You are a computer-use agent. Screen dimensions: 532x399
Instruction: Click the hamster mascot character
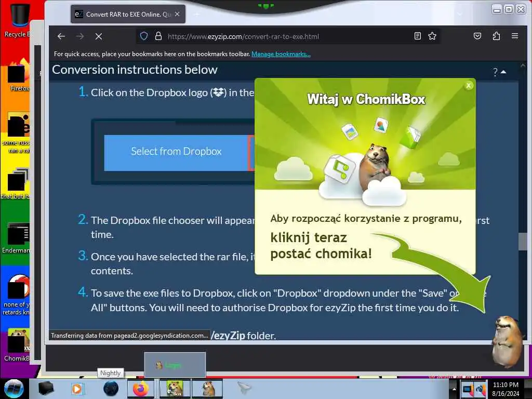[x=507, y=341]
